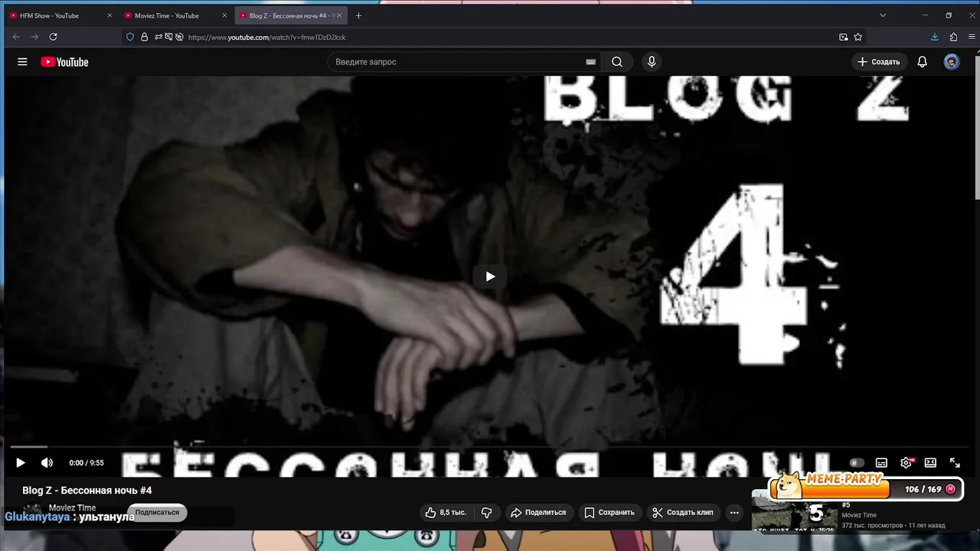Click the 0:00 / 9:55 time display
980x551 pixels.
click(87, 463)
